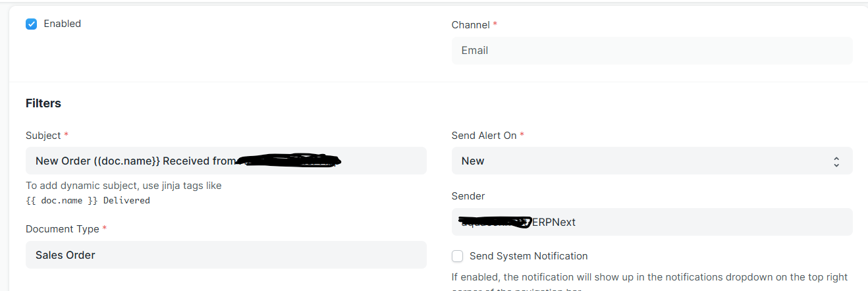Click the Filters section heading
The height and width of the screenshot is (291, 868).
click(x=43, y=103)
